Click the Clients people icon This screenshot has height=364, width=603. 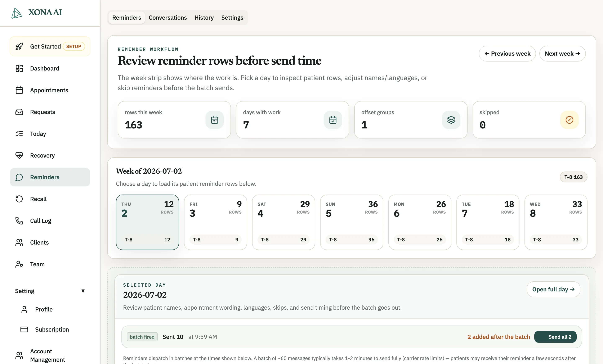pyautogui.click(x=19, y=242)
